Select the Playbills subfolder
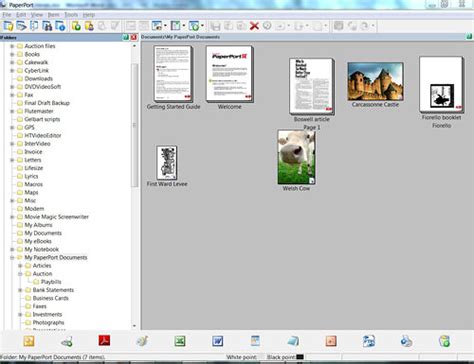 click(x=51, y=282)
